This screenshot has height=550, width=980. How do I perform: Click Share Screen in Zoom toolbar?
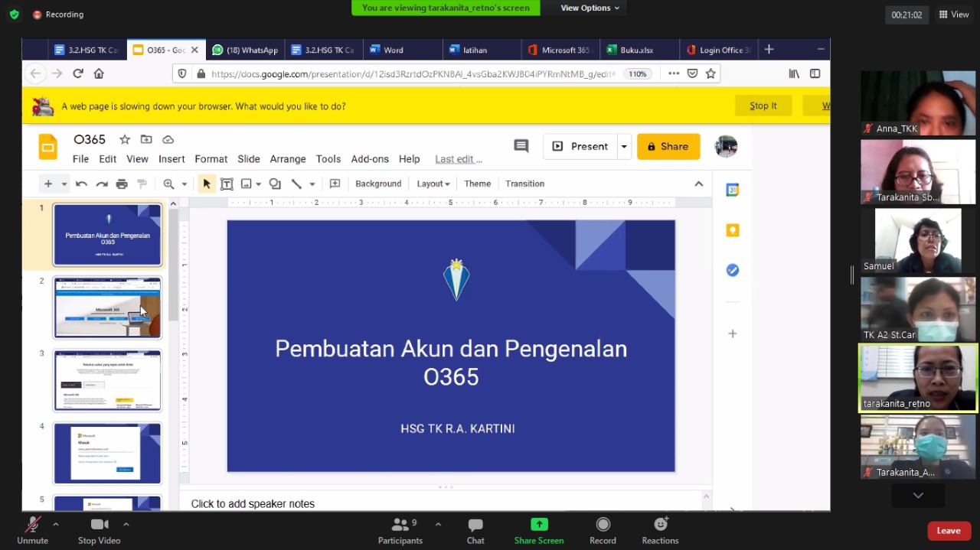coord(539,531)
